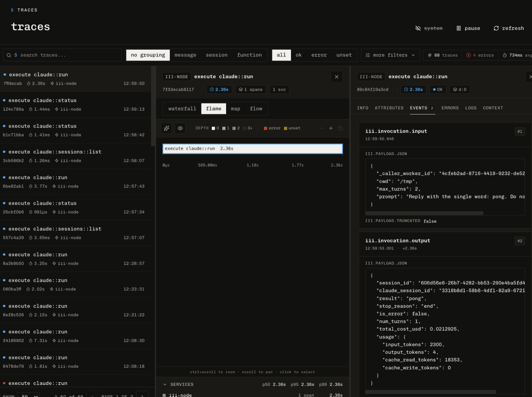Click the '1 spans' badge

pyautogui.click(x=250, y=90)
